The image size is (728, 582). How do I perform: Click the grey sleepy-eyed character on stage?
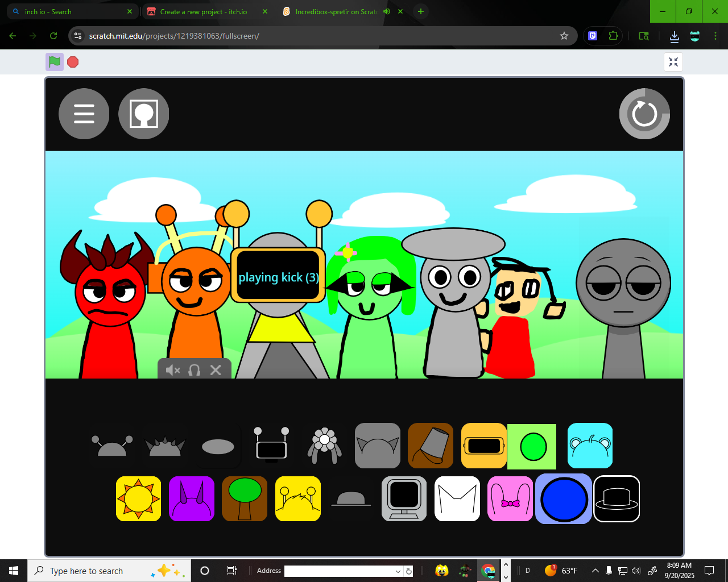(623, 310)
